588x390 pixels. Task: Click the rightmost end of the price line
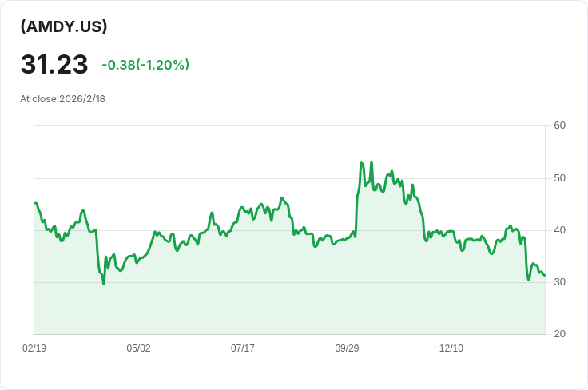point(544,276)
